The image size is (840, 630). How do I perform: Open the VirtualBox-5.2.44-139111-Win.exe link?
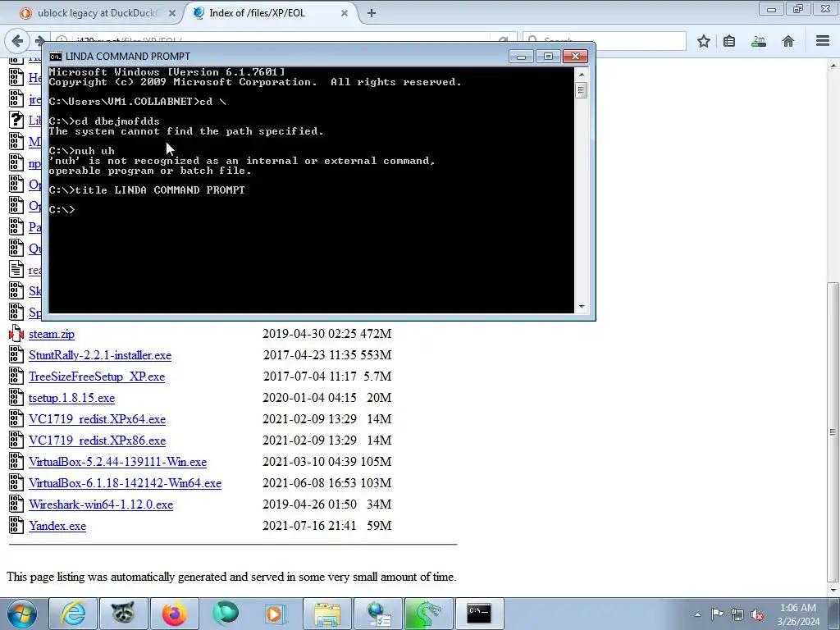(118, 462)
